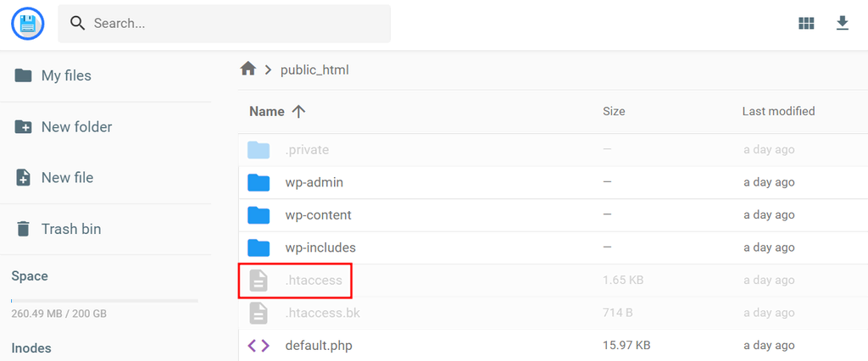Sort files by Last modified column
868x361 pixels.
tap(778, 111)
